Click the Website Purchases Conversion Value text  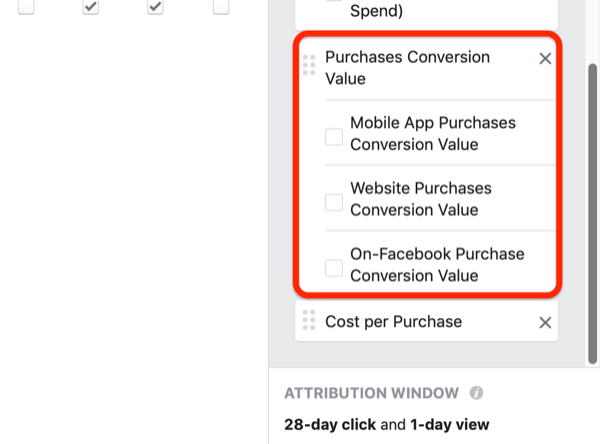tap(420, 199)
